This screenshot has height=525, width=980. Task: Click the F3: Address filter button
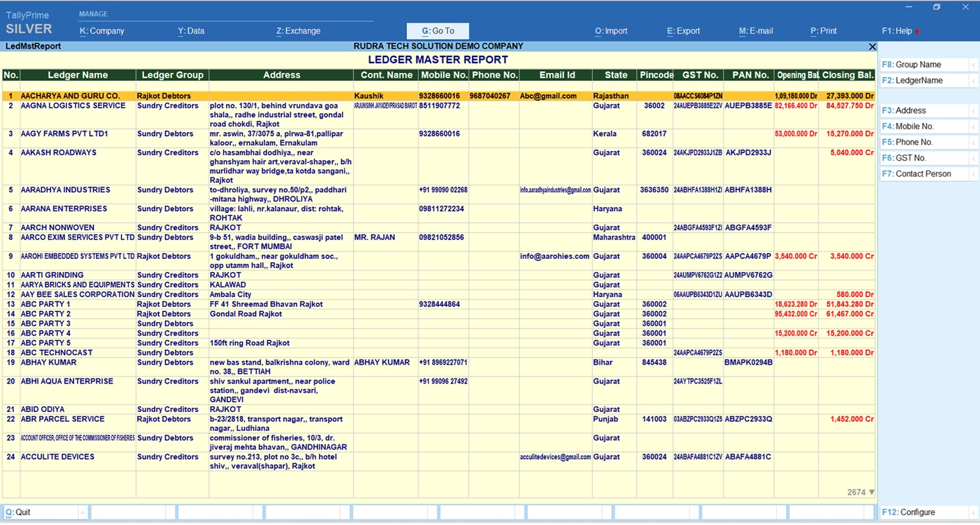coord(923,110)
